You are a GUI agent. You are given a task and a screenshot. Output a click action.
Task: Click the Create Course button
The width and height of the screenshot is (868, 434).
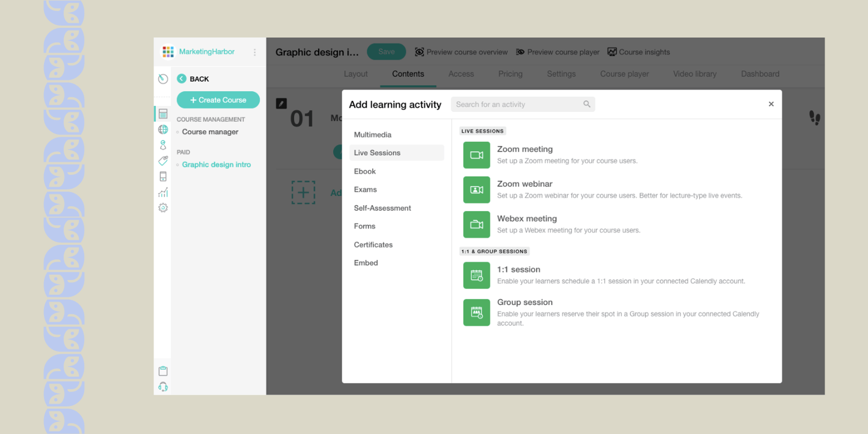click(x=218, y=100)
